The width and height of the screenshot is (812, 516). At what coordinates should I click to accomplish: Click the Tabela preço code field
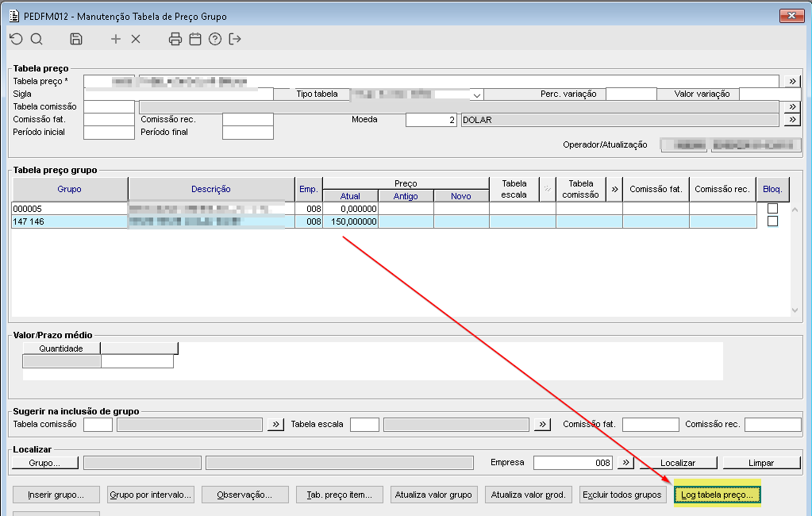110,81
